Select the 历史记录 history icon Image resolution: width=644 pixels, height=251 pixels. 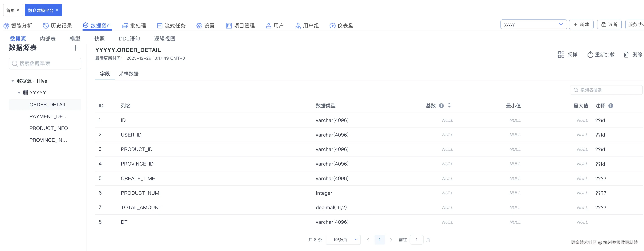click(45, 25)
